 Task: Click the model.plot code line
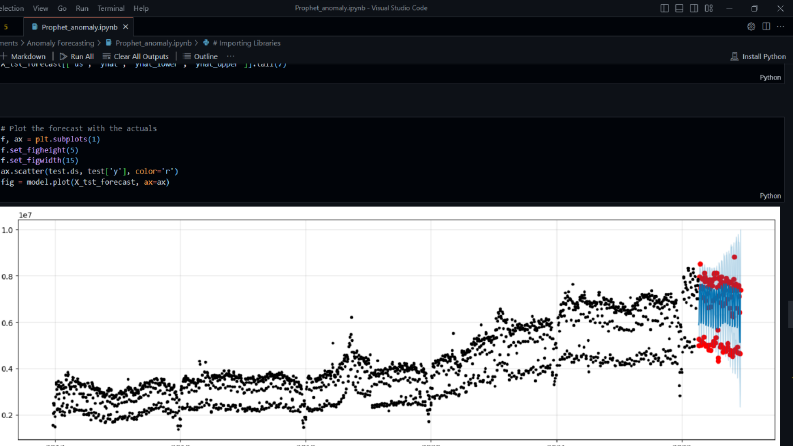point(85,182)
